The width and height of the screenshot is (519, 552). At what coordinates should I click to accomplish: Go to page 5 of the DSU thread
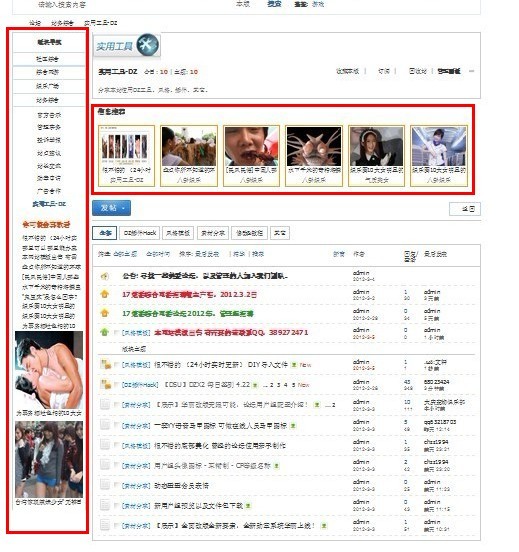293,385
